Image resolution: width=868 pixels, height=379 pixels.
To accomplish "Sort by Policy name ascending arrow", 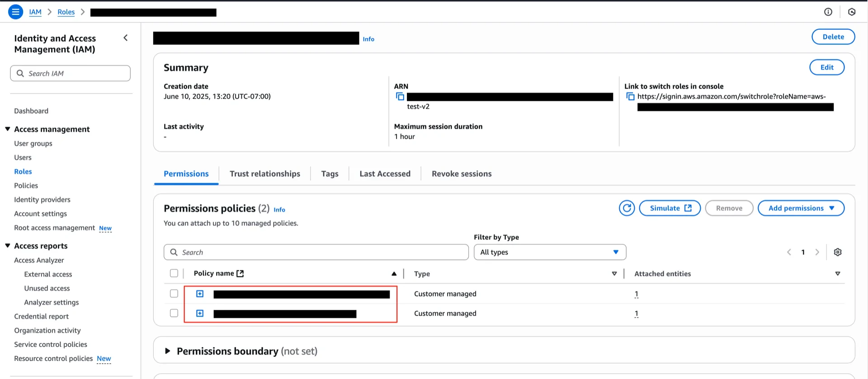I will point(394,274).
